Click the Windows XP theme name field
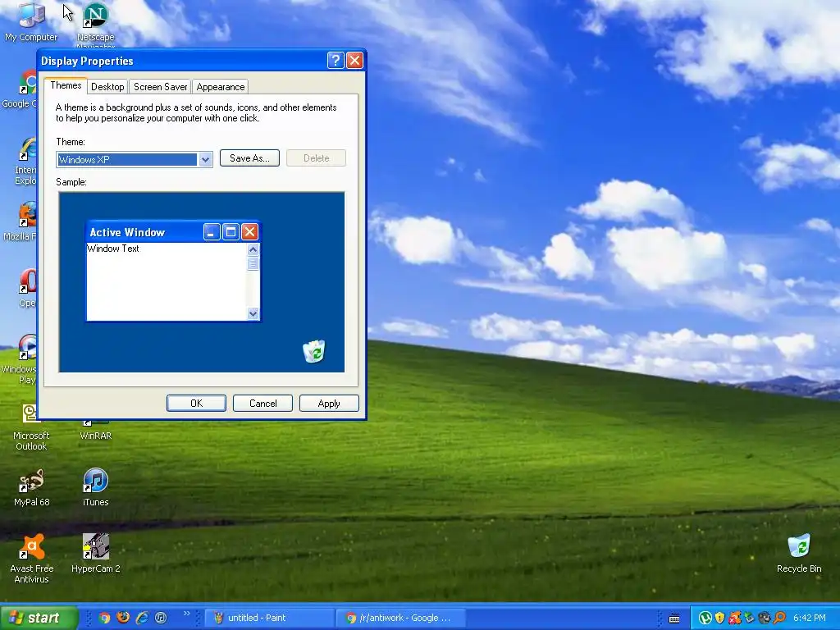This screenshot has height=630, width=840. click(127, 160)
